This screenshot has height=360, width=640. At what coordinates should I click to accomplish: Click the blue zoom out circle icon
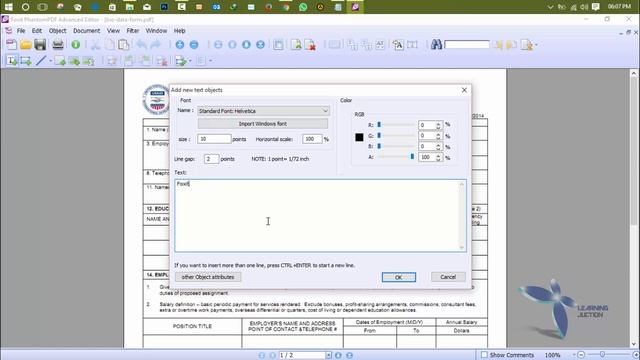(194, 44)
